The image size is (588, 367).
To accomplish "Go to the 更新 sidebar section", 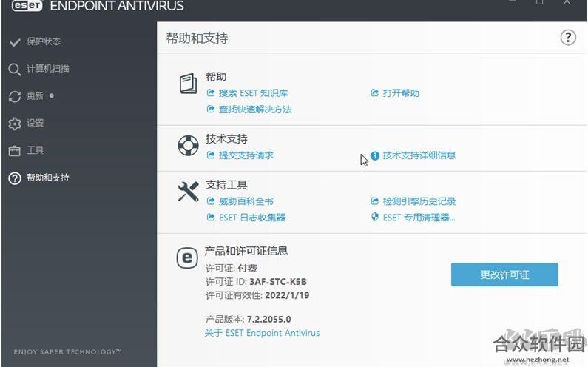I will pyautogui.click(x=35, y=96).
